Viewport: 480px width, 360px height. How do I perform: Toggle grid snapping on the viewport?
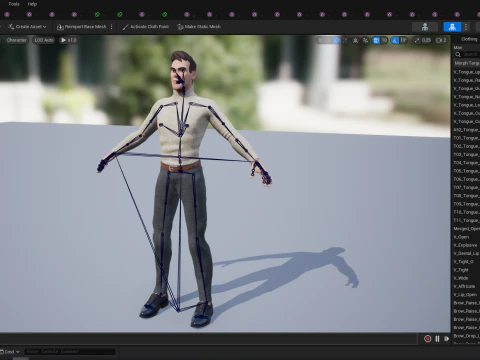tap(376, 40)
